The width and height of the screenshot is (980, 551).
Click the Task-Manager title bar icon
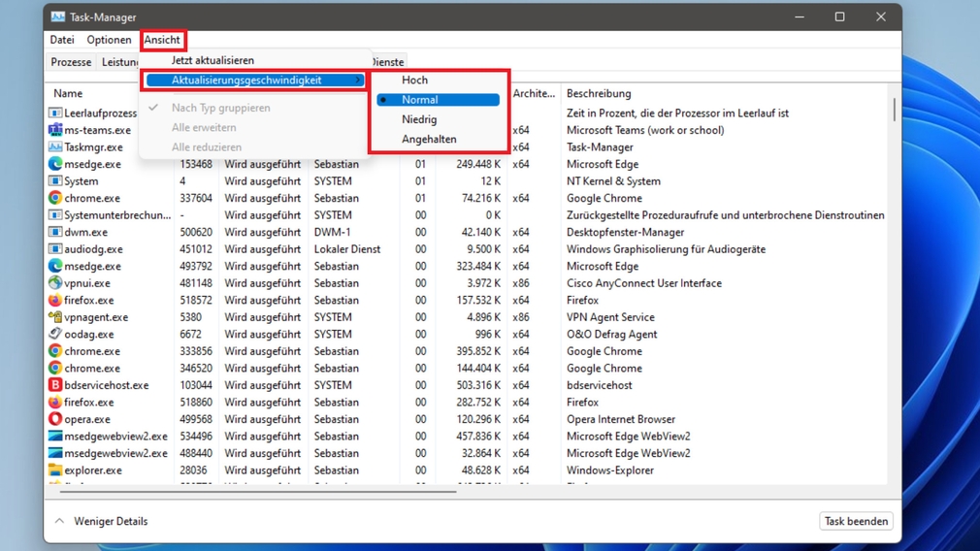point(57,17)
